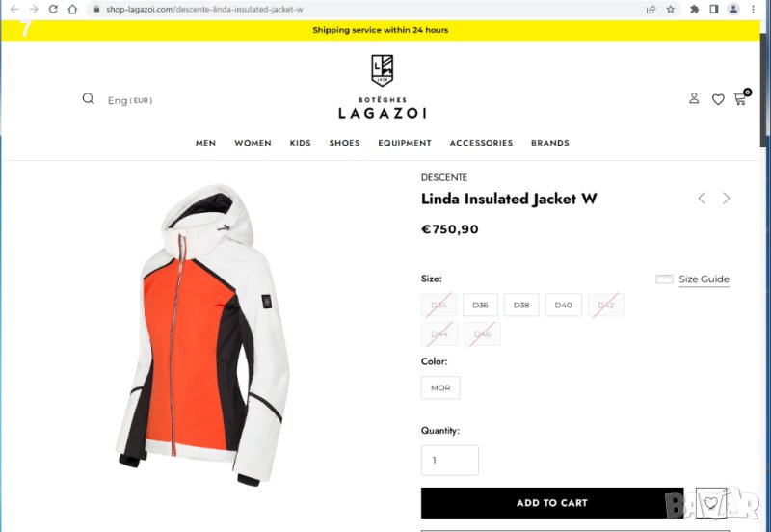Select size D36
The image size is (771, 532).
480,305
